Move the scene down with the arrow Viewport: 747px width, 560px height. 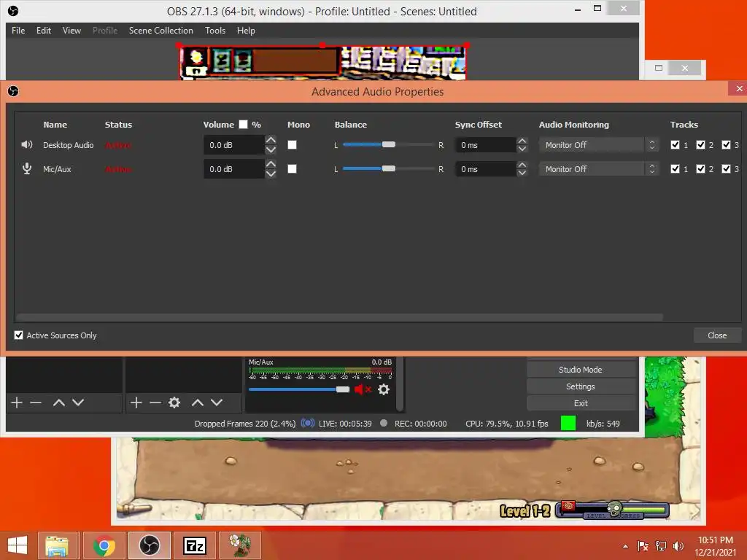pyautogui.click(x=78, y=402)
